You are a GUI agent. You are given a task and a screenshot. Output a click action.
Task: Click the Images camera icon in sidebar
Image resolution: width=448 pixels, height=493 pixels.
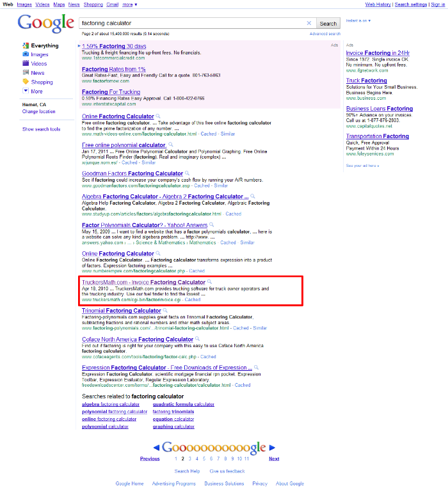pyautogui.click(x=26, y=54)
